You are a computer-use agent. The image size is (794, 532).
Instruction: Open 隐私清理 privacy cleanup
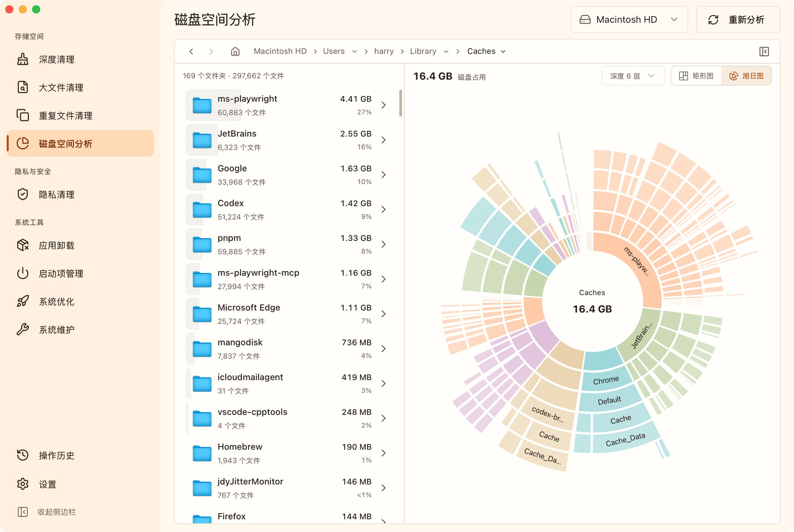click(x=80, y=194)
